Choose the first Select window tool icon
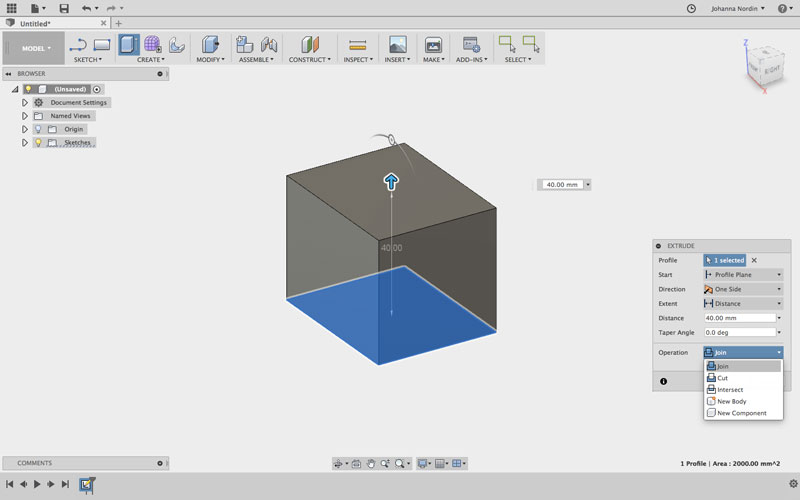The image size is (800, 500). click(507, 44)
